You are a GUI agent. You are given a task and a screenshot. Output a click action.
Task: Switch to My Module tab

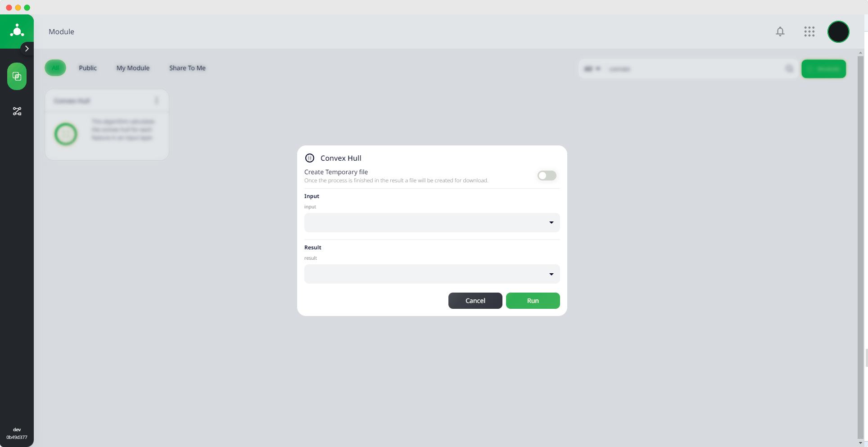(x=133, y=68)
